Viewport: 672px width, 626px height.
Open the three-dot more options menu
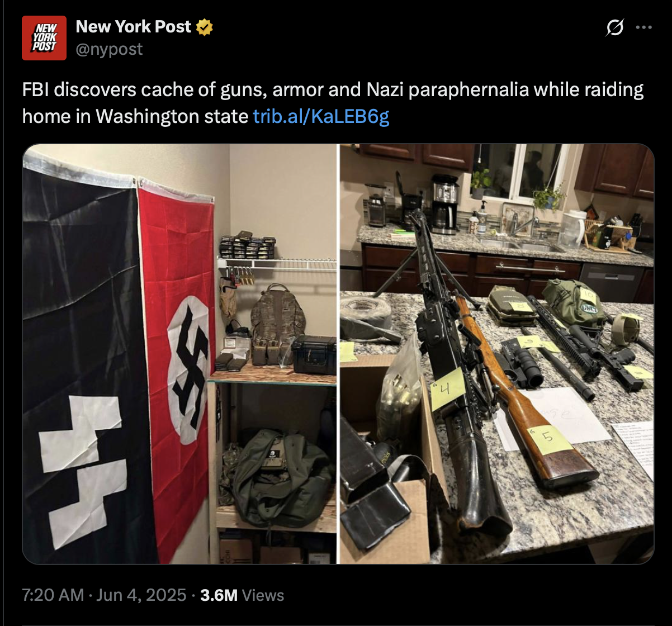coord(644,28)
